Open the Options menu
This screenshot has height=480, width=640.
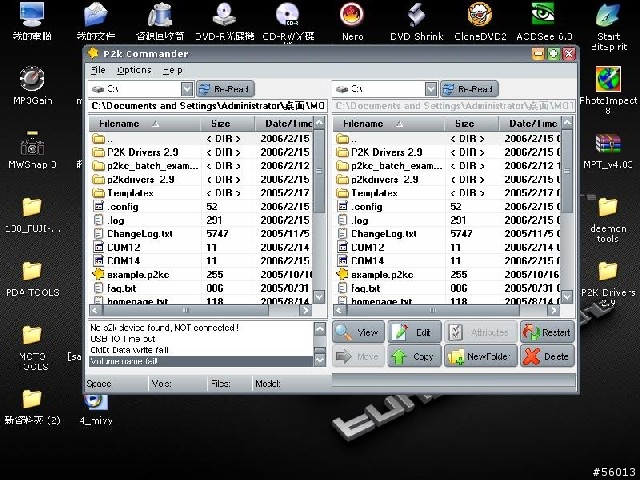134,70
